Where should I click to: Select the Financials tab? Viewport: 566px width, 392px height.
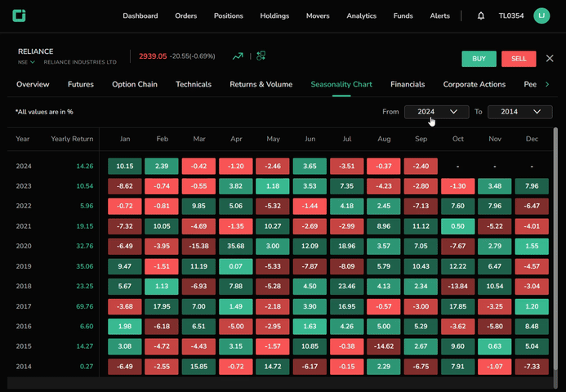[408, 84]
